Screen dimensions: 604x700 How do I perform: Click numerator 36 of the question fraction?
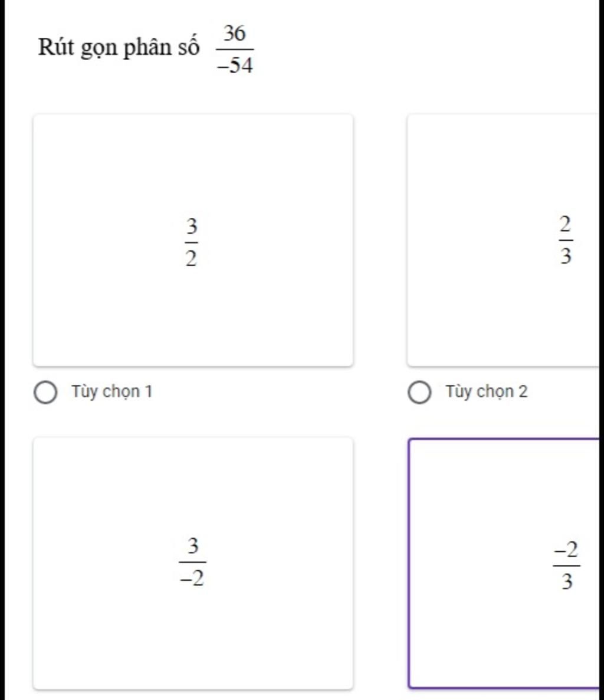pyautogui.click(x=235, y=34)
